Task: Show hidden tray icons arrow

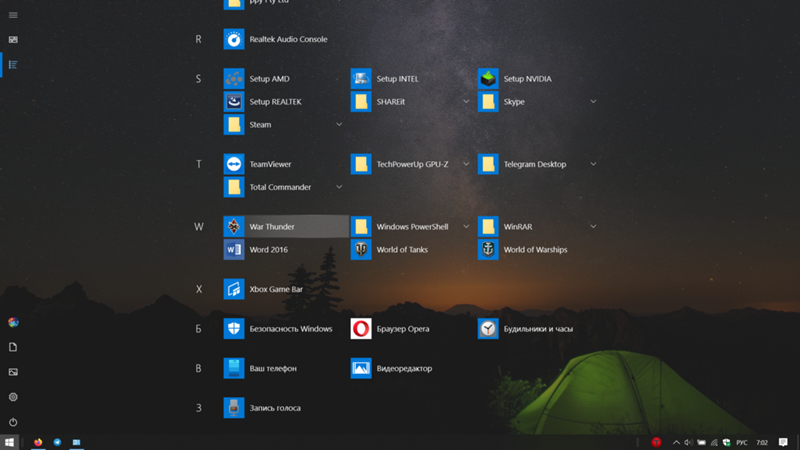Action: 676,442
